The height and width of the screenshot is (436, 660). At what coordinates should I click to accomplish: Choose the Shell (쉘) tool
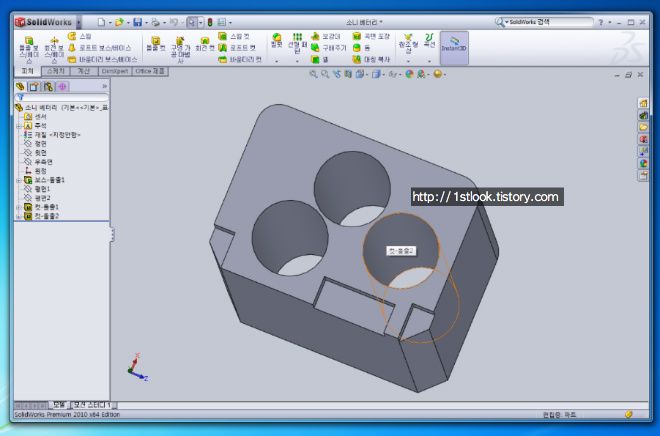[x=320, y=59]
